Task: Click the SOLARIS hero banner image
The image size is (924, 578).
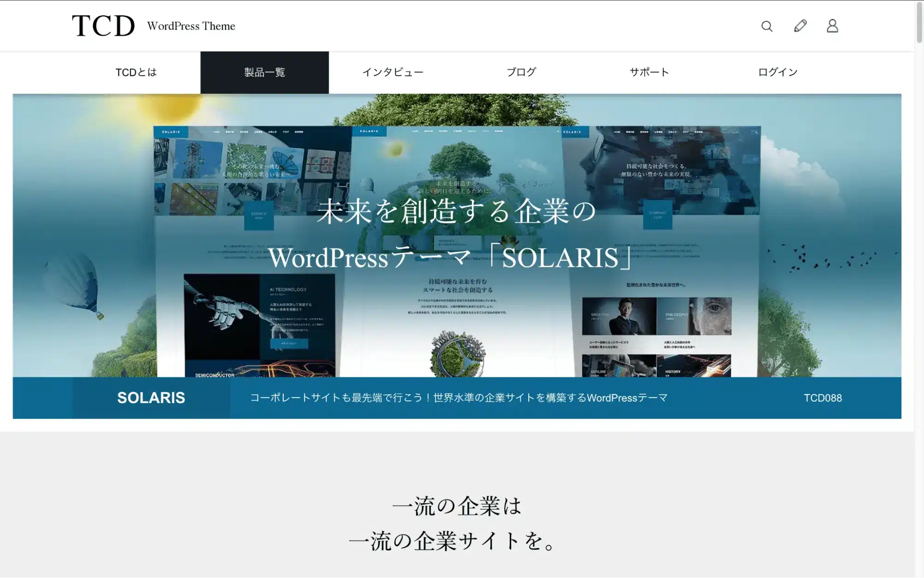Action: [x=457, y=235]
